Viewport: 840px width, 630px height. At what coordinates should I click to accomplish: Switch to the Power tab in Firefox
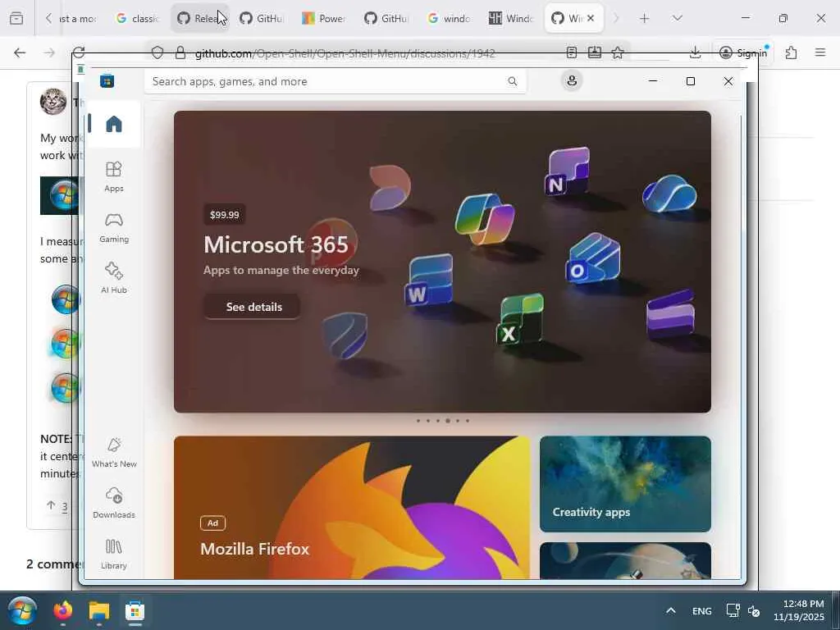click(324, 18)
